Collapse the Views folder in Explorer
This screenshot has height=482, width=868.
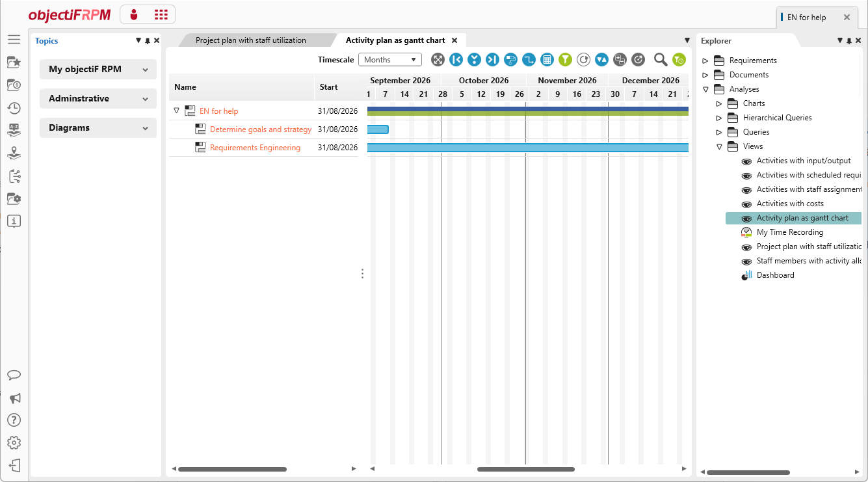719,146
